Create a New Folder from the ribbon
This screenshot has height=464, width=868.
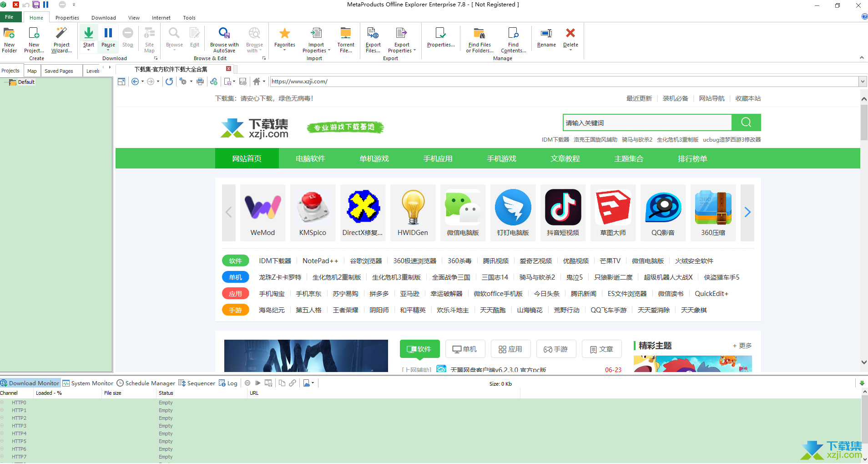(9, 40)
